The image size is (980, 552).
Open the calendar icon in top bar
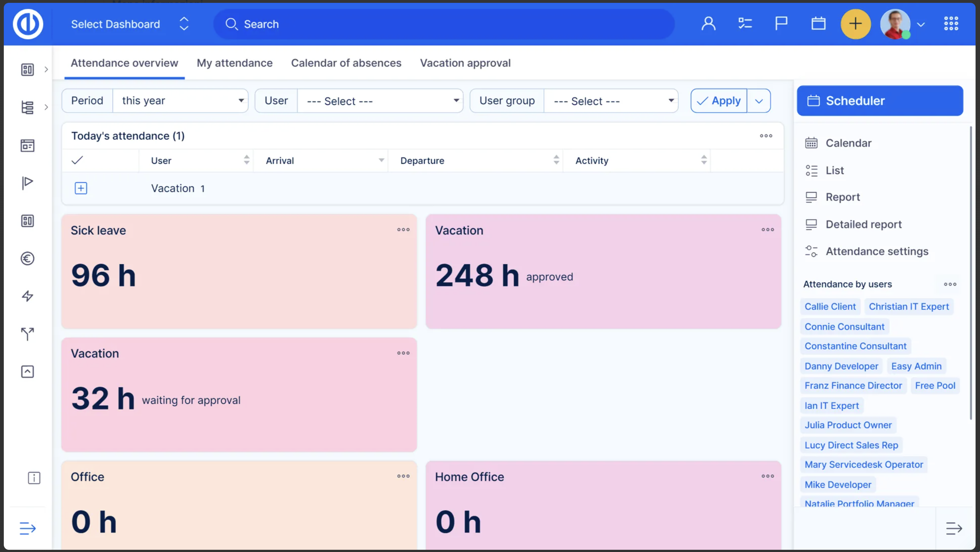(818, 23)
